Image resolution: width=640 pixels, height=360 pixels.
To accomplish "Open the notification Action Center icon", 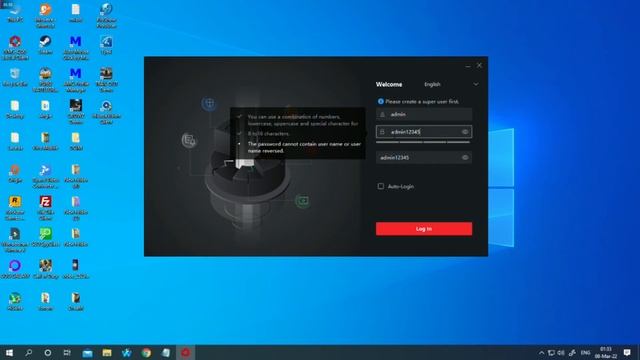I will 627,353.
